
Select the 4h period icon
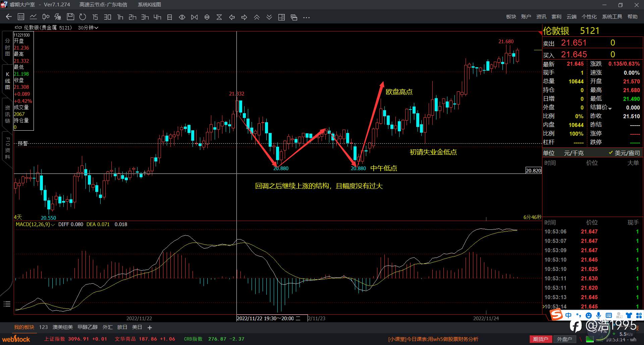[x=157, y=17]
